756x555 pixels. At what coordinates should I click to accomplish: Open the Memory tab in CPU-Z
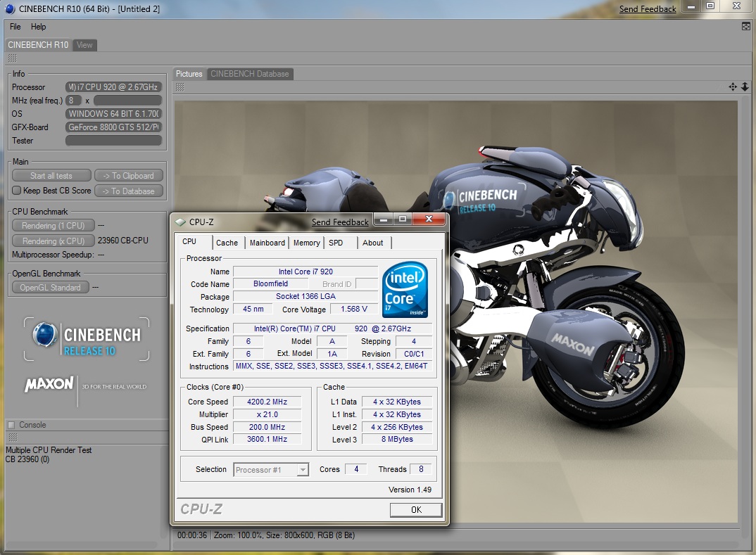click(x=307, y=243)
